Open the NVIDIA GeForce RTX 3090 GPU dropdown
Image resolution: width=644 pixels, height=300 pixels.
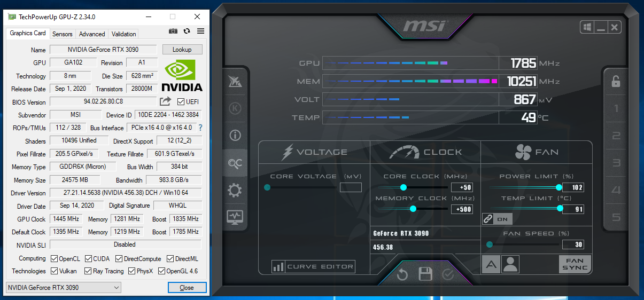click(64, 287)
